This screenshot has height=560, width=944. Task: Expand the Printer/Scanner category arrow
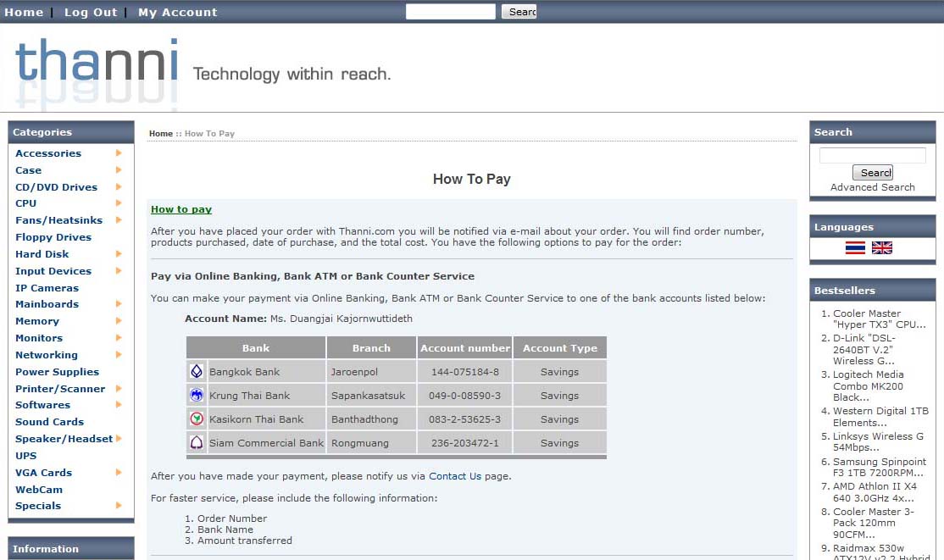[x=119, y=388]
